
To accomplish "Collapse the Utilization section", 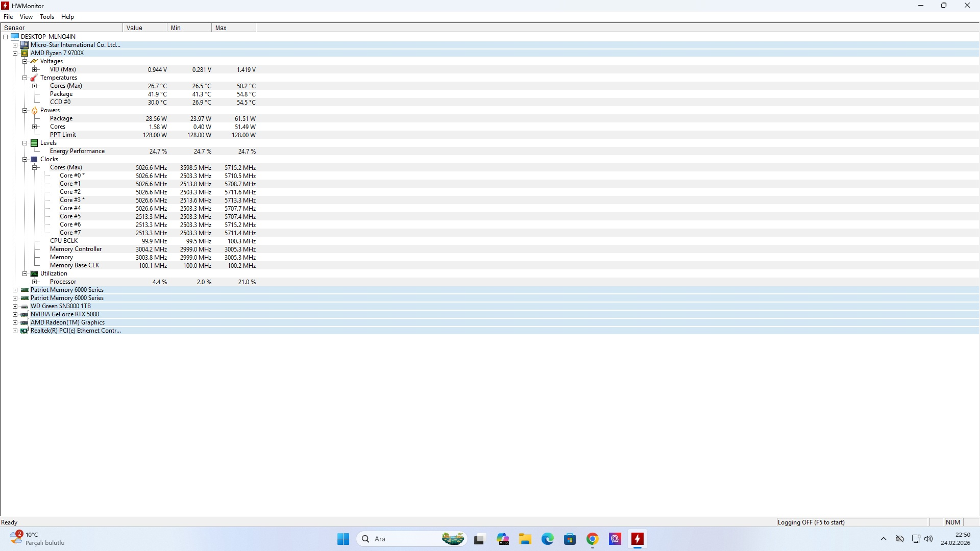I will coord(25,273).
